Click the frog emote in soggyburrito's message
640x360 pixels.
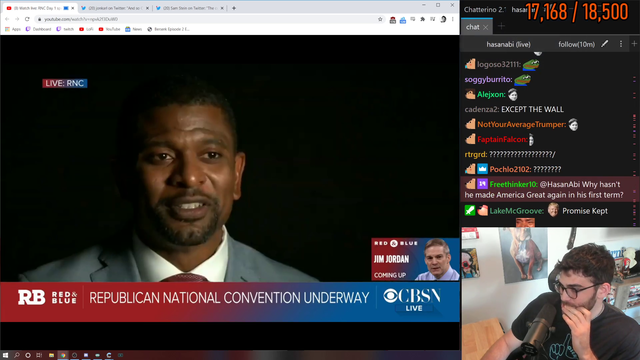522,80
